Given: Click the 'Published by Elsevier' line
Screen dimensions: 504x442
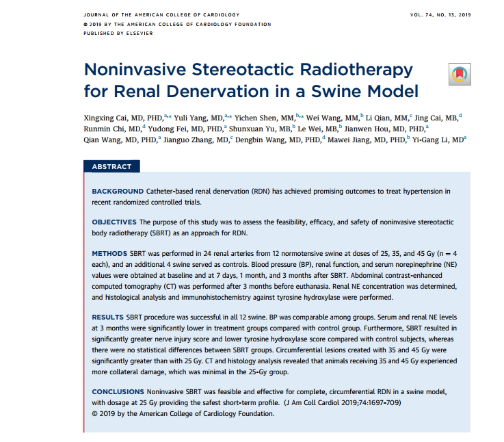Looking at the screenshot, I should coord(113,33).
